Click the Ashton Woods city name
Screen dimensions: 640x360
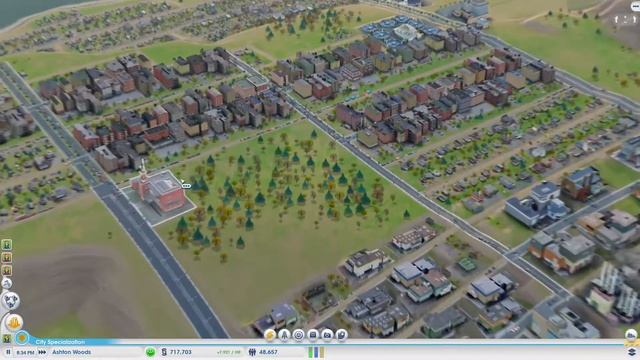point(72,352)
